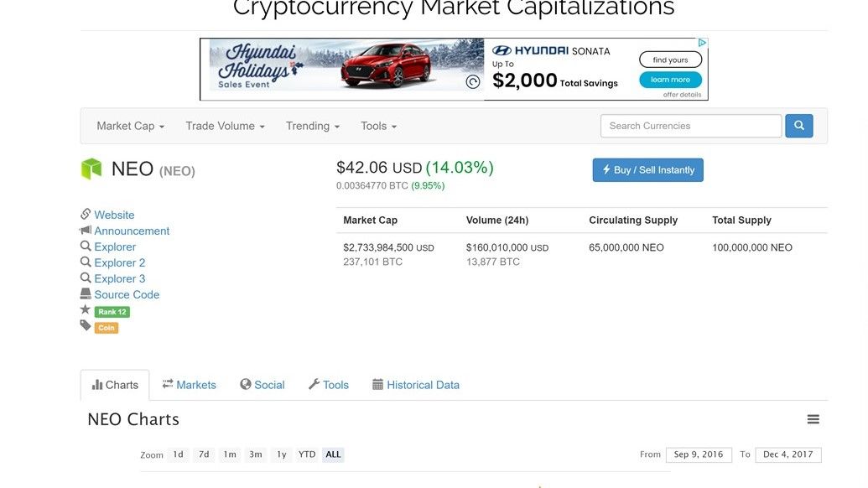Click the green NEO logo icon
This screenshot has width=868, height=488.
pyautogui.click(x=91, y=169)
